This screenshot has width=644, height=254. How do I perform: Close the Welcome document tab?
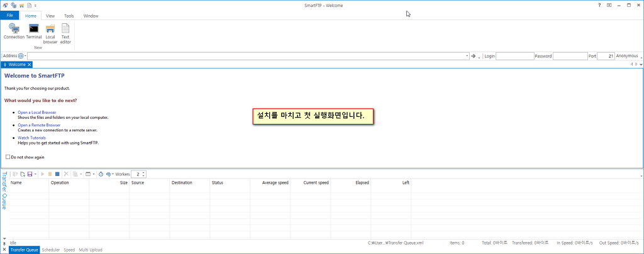click(29, 64)
